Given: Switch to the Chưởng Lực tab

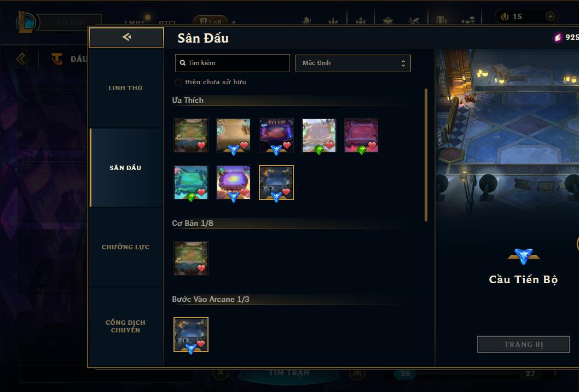Looking at the screenshot, I should coord(125,247).
